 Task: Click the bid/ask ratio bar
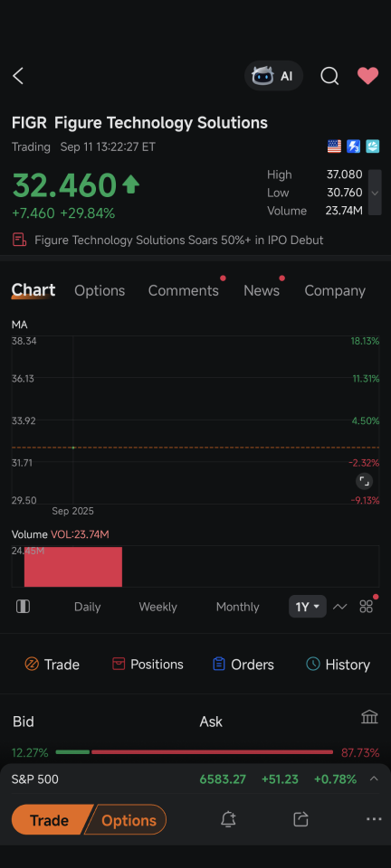click(195, 752)
